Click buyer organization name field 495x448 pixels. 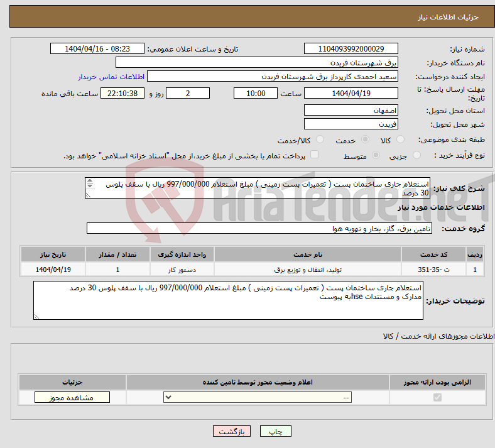257,62
